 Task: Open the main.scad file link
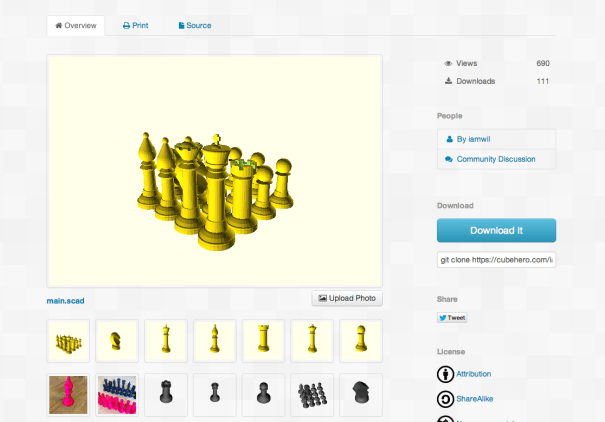[x=65, y=301]
